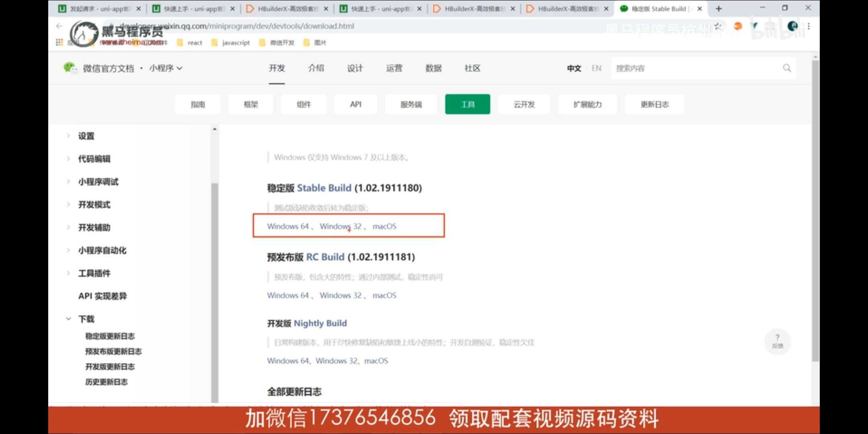Image resolution: width=868 pixels, height=434 pixels.
Task: Select the 云开发 category button
Action: (x=524, y=104)
